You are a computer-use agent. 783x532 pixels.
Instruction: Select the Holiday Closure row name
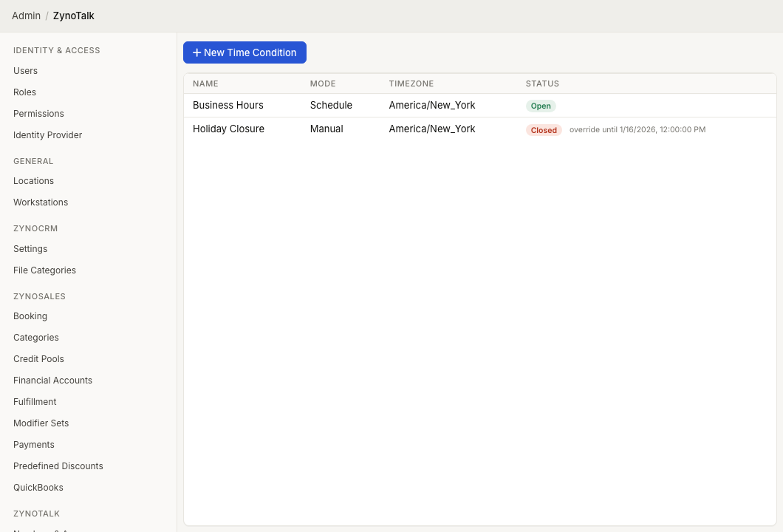tap(228, 129)
